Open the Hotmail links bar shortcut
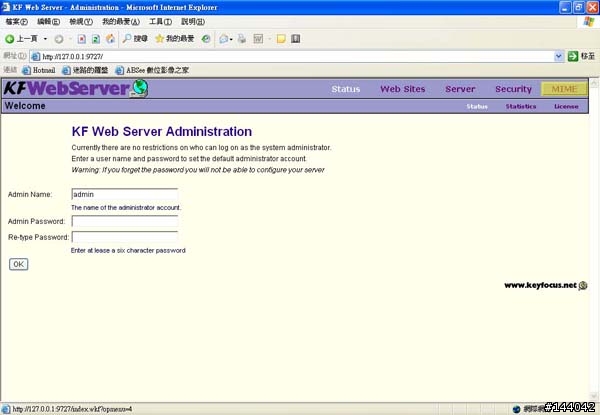The width and height of the screenshot is (600, 415). [39, 70]
